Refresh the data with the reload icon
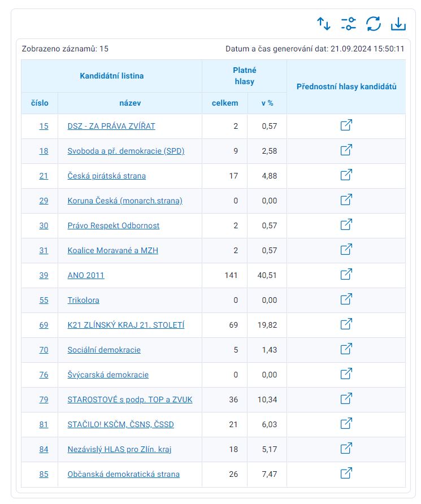Image resolution: width=421 pixels, height=504 pixels. tap(374, 24)
